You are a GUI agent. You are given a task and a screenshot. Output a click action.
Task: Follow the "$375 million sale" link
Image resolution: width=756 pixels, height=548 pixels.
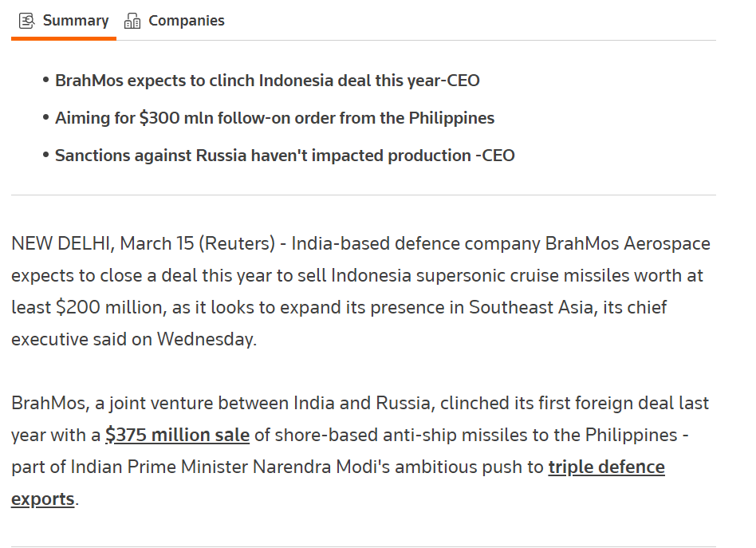pos(177,435)
